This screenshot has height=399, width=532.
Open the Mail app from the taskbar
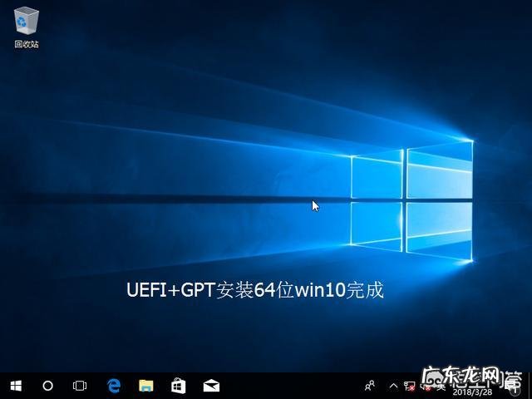tap(211, 386)
